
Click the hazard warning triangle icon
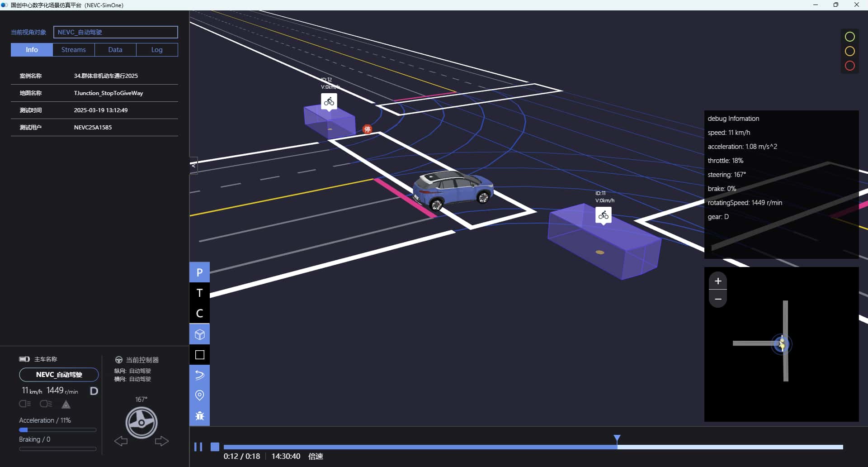click(66, 404)
